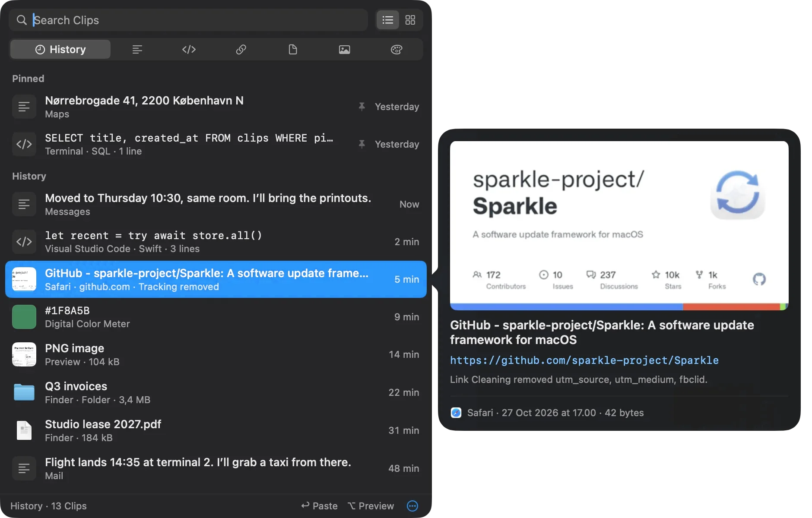812x518 pixels.
Task: Click the Paste button
Action: tap(320, 506)
